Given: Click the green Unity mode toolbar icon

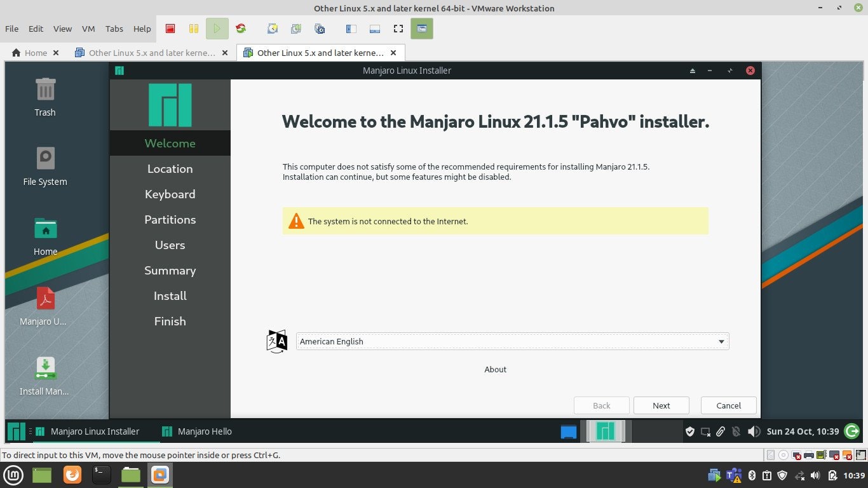Looking at the screenshot, I should click(422, 29).
